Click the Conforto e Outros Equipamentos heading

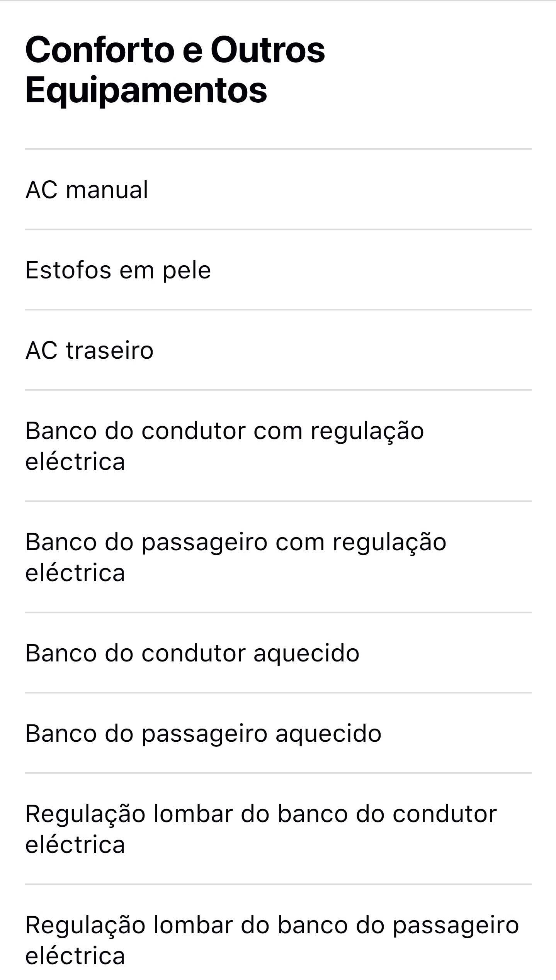tap(175, 70)
